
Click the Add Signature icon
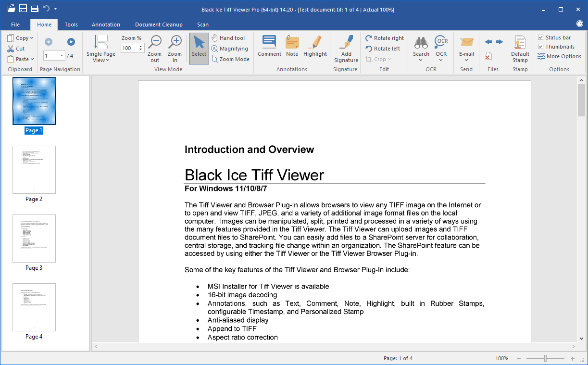(x=346, y=43)
